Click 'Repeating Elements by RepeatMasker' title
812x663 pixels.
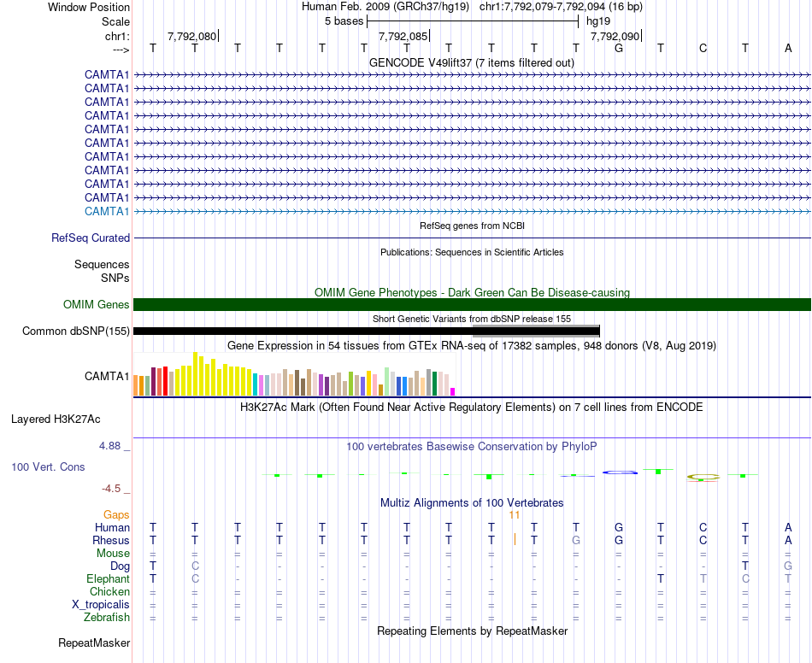(x=472, y=631)
